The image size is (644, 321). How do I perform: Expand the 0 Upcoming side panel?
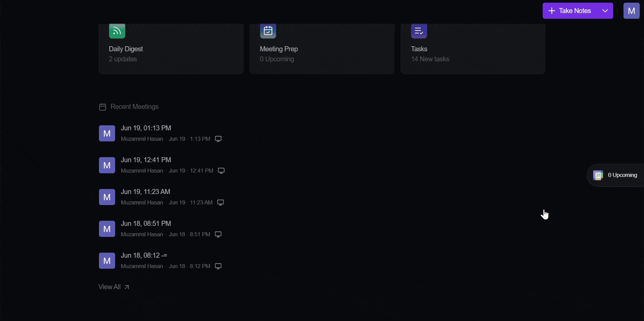pyautogui.click(x=615, y=175)
